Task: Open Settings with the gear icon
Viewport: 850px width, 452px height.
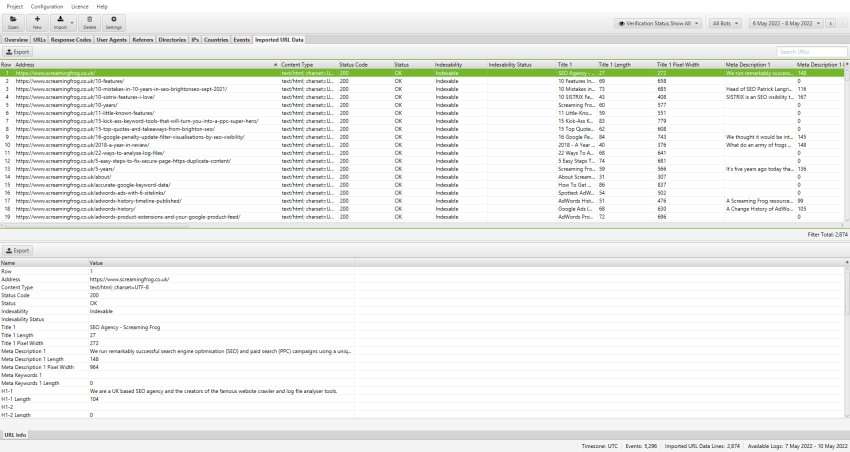Action: pyautogui.click(x=114, y=22)
